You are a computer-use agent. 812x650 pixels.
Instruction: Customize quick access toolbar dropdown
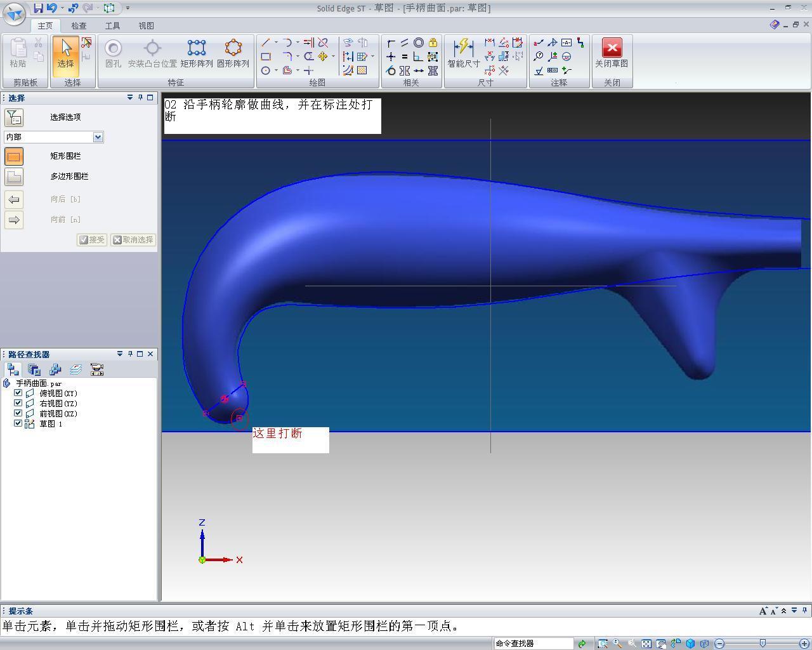click(x=128, y=8)
